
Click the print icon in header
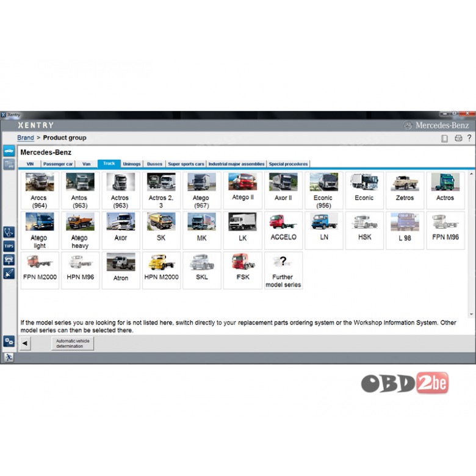point(458,139)
